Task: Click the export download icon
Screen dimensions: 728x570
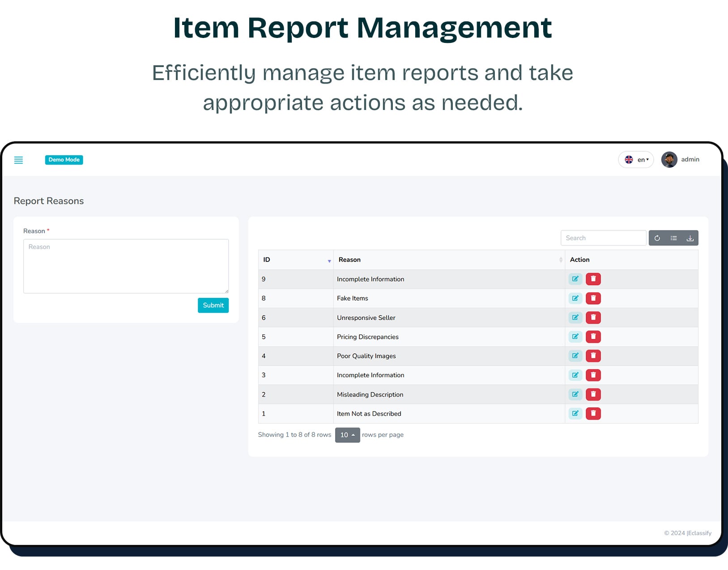Action: [690, 238]
